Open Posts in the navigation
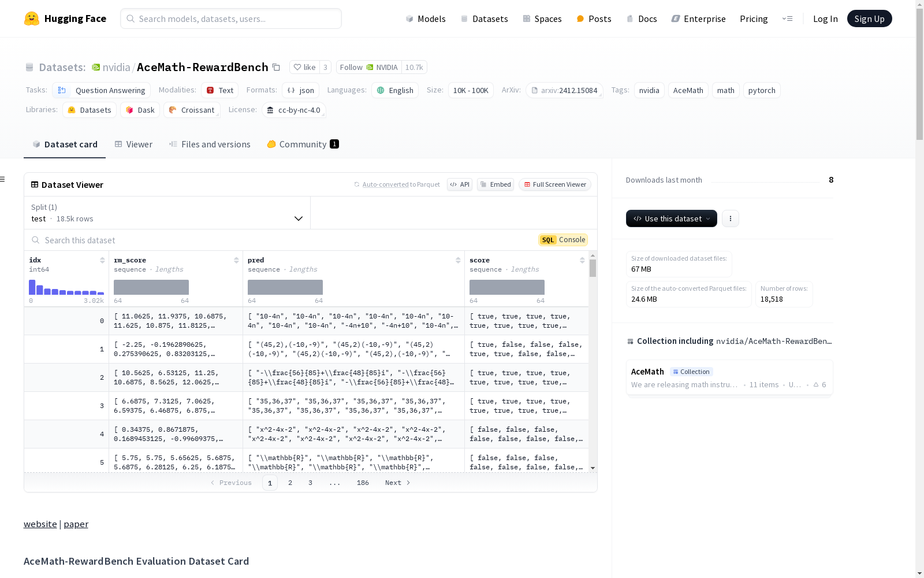This screenshot has width=924, height=578. point(594,18)
